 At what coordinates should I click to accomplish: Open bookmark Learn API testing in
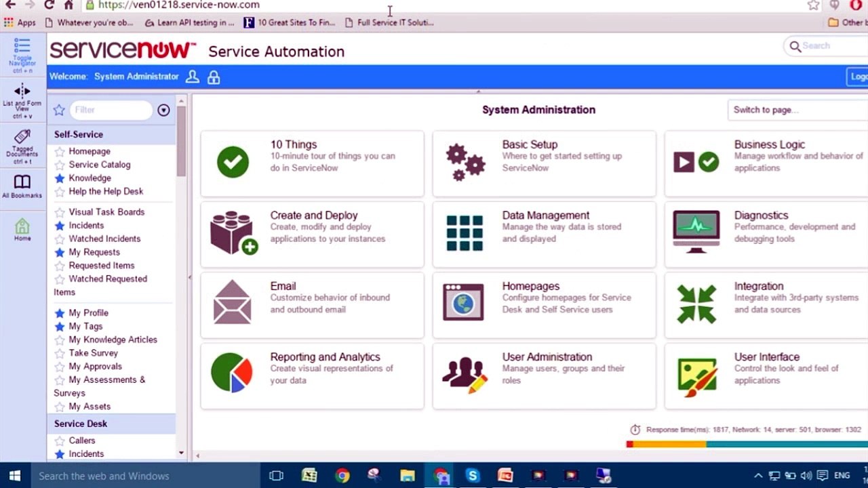(189, 22)
